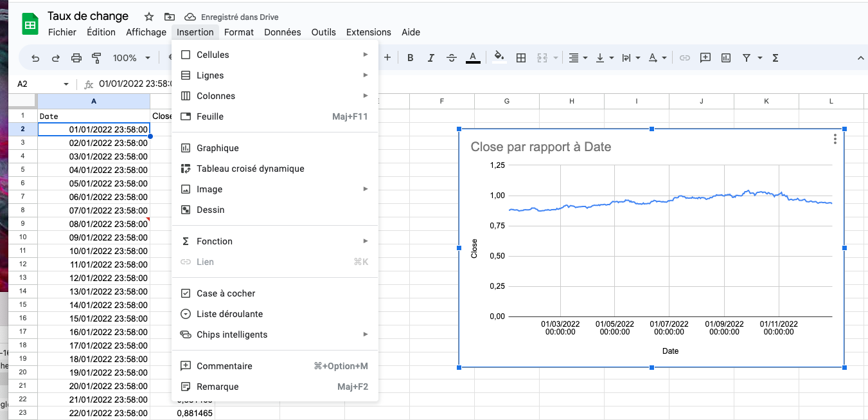Expand the Lignes submenu

click(x=212, y=75)
